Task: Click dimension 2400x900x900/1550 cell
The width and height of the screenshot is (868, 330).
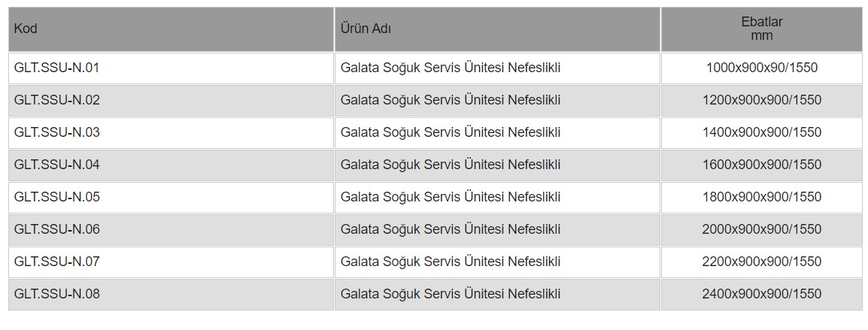Action: pos(762,293)
